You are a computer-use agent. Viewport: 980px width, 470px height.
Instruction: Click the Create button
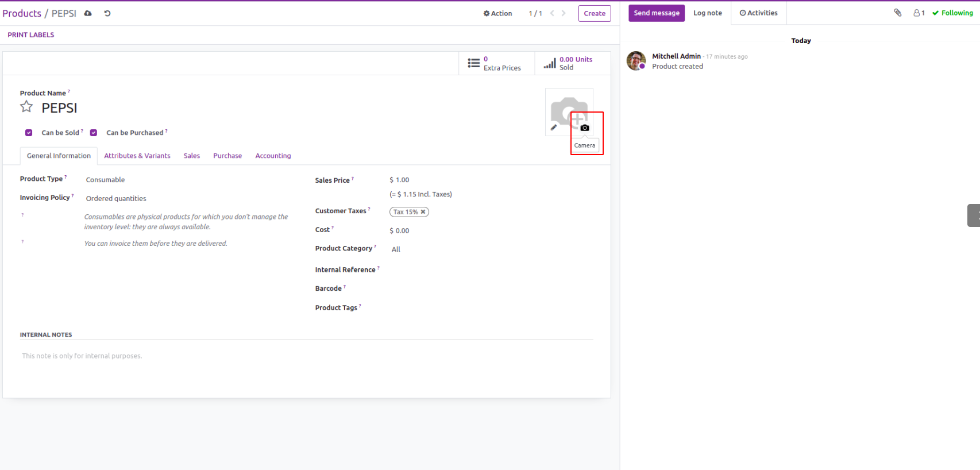coord(595,13)
